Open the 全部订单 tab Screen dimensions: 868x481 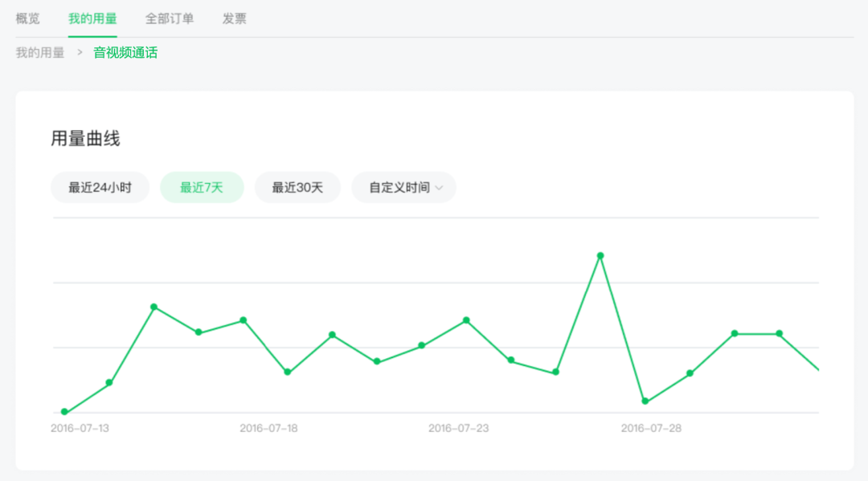[x=170, y=18]
